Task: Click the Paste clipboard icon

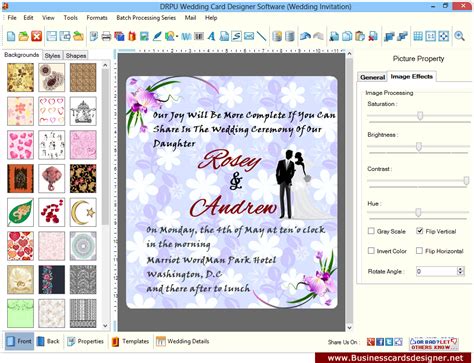Action: [360, 36]
